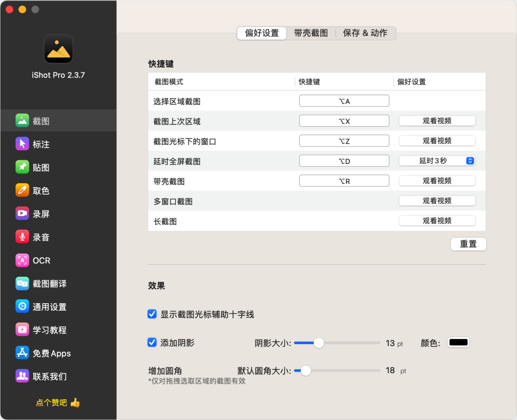Viewport: 517px width, 420px height.
Task: Edit the ⌥Z shortcut field
Action: pyautogui.click(x=344, y=141)
